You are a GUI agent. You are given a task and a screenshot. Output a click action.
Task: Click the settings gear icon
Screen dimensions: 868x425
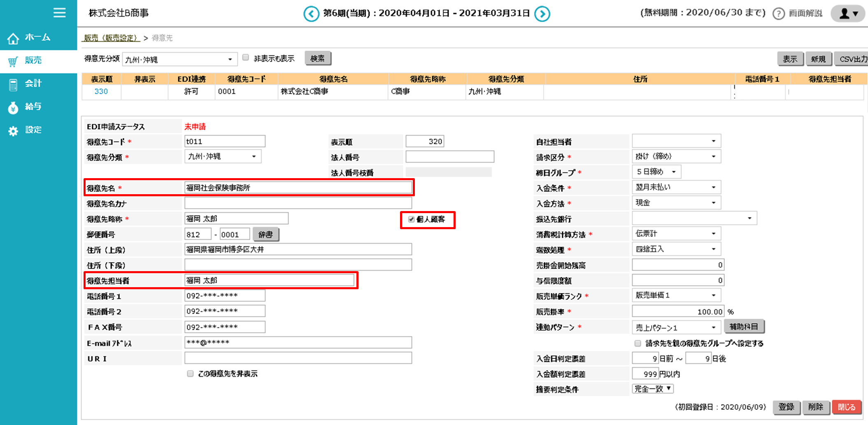tap(13, 131)
